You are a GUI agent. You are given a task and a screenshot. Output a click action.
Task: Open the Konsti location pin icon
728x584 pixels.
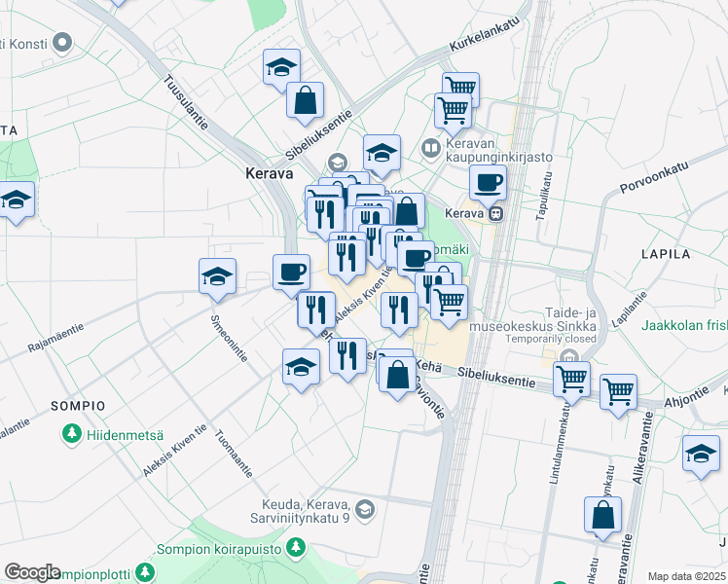coord(61,44)
